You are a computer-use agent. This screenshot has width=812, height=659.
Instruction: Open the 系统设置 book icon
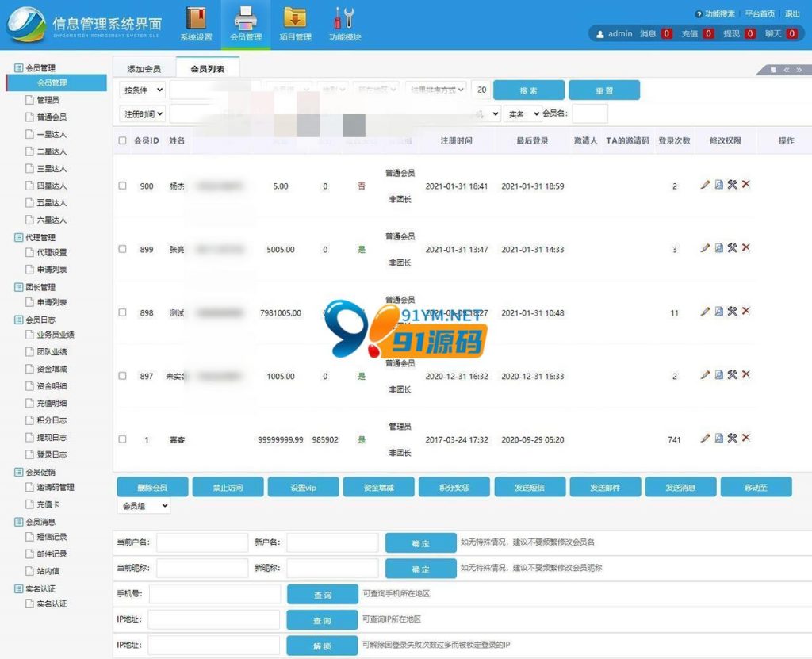(197, 19)
